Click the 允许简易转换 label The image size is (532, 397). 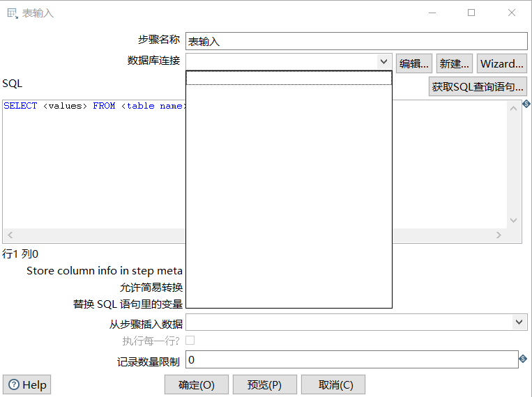pos(151,288)
